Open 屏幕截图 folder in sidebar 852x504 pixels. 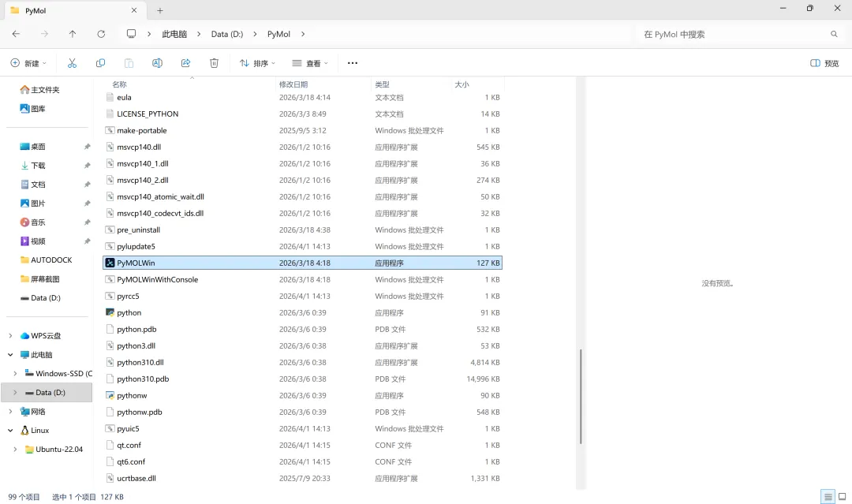(x=39, y=278)
